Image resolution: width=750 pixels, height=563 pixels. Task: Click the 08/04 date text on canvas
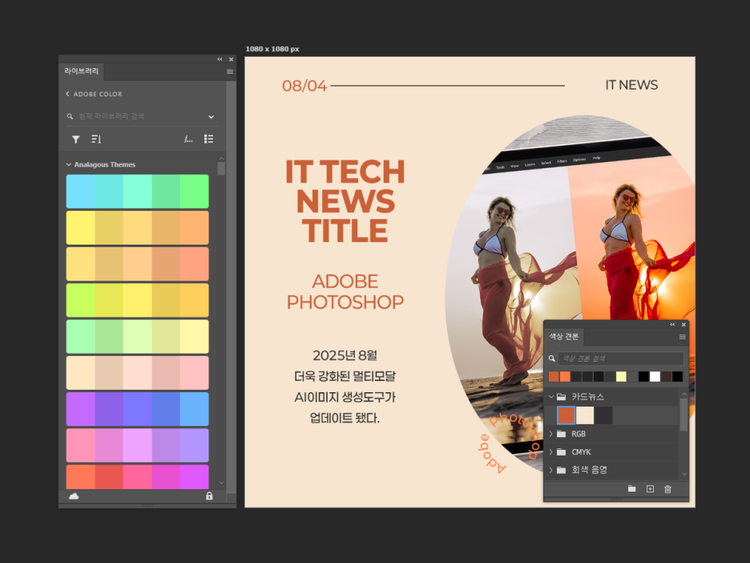[304, 86]
